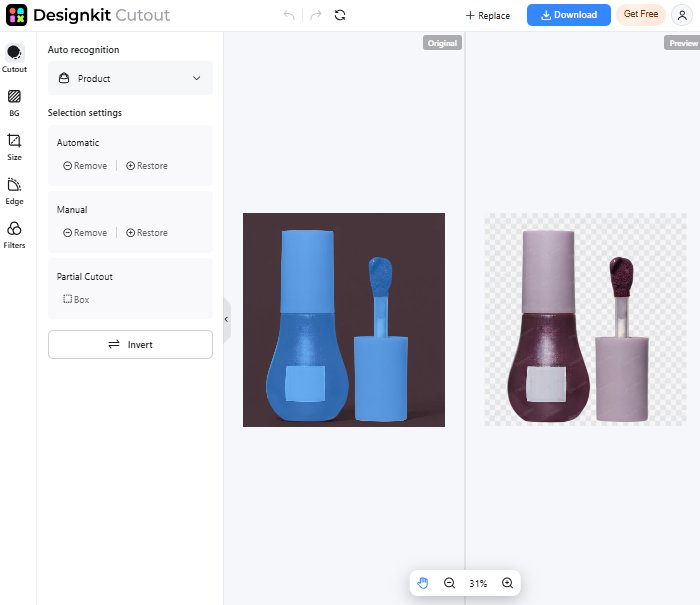Undo the last action
Image resolution: width=700 pixels, height=605 pixels.
tap(289, 15)
